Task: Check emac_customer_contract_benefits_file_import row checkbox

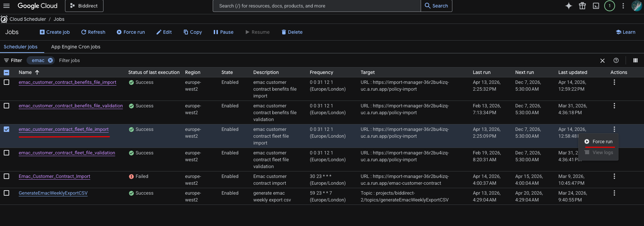Action: coord(6,82)
